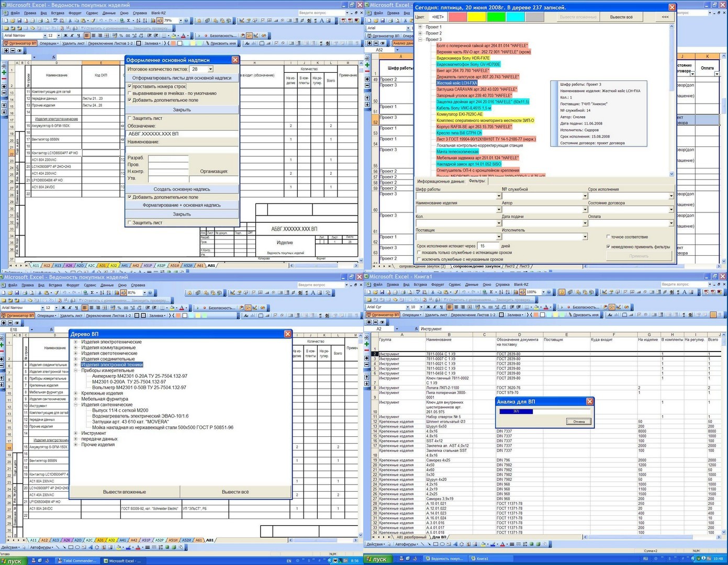This screenshot has width=728, height=565.
Task: Click 'Создать основную надпись' button
Action: (x=182, y=189)
